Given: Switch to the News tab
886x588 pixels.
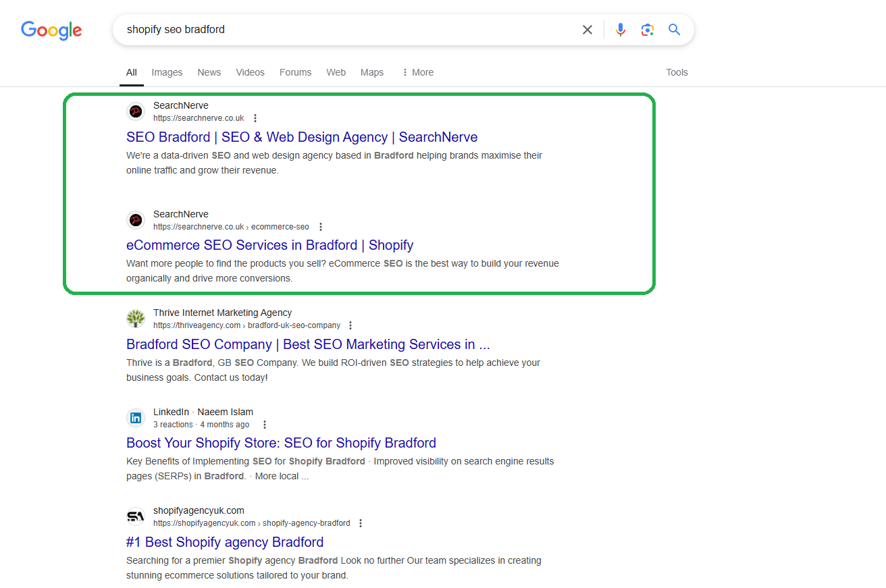Looking at the screenshot, I should click(x=209, y=72).
